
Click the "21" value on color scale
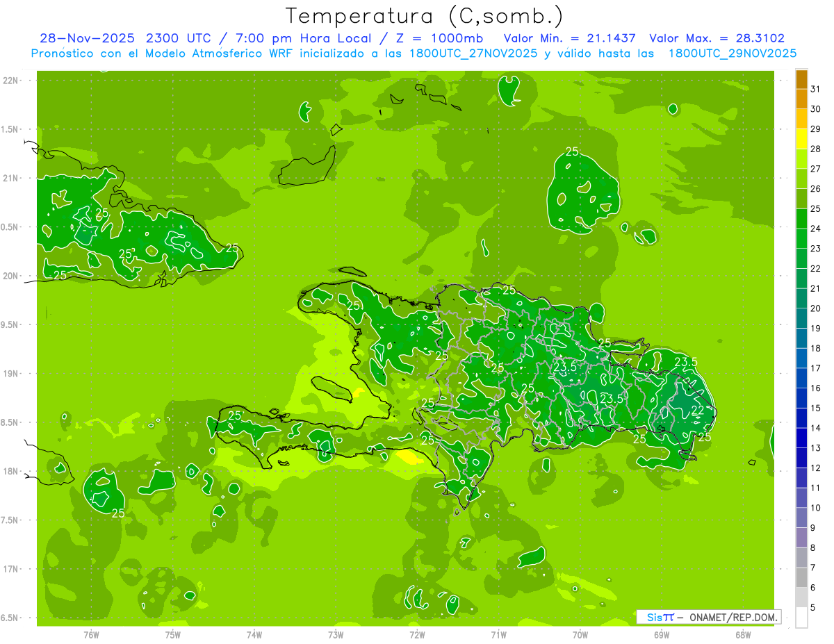pos(816,288)
